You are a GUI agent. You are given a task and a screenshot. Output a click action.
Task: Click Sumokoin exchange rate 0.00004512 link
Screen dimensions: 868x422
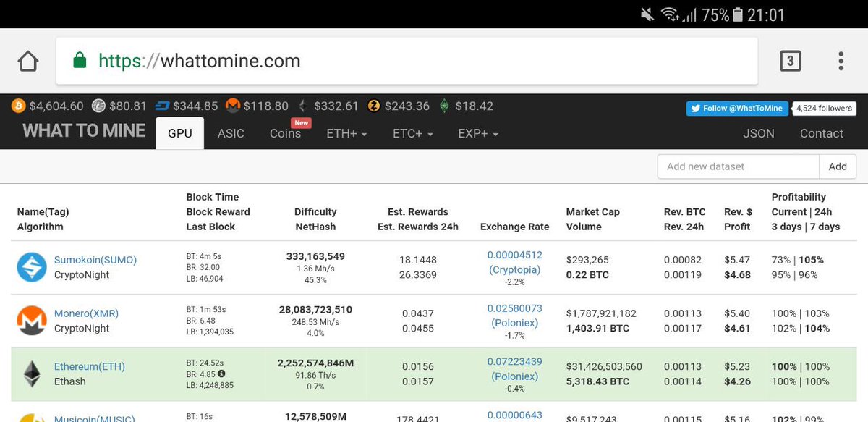(514, 255)
